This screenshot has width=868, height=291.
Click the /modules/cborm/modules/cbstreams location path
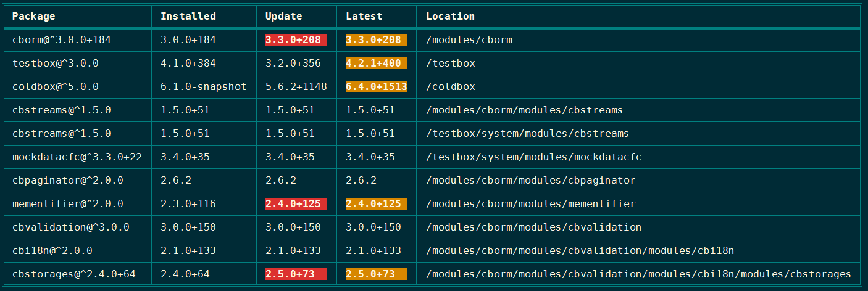click(524, 110)
